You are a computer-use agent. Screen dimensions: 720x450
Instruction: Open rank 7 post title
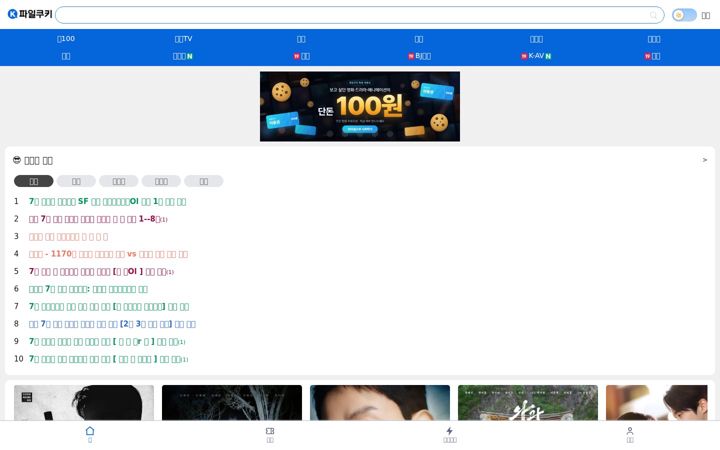(x=109, y=306)
